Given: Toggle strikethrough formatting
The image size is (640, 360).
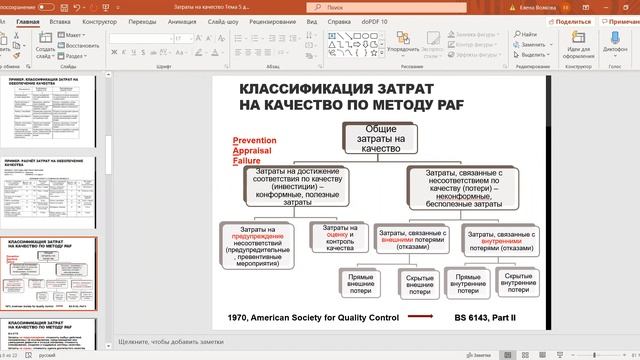Looking at the screenshot, I should (153, 52).
